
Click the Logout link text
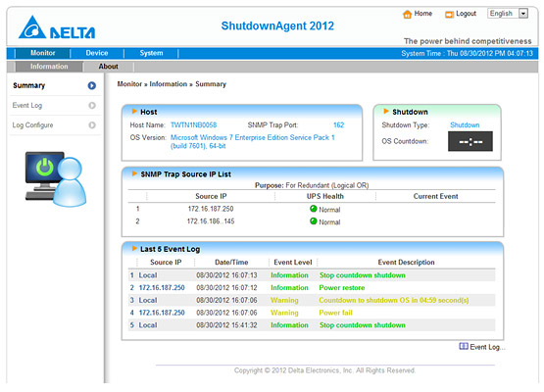pos(466,14)
